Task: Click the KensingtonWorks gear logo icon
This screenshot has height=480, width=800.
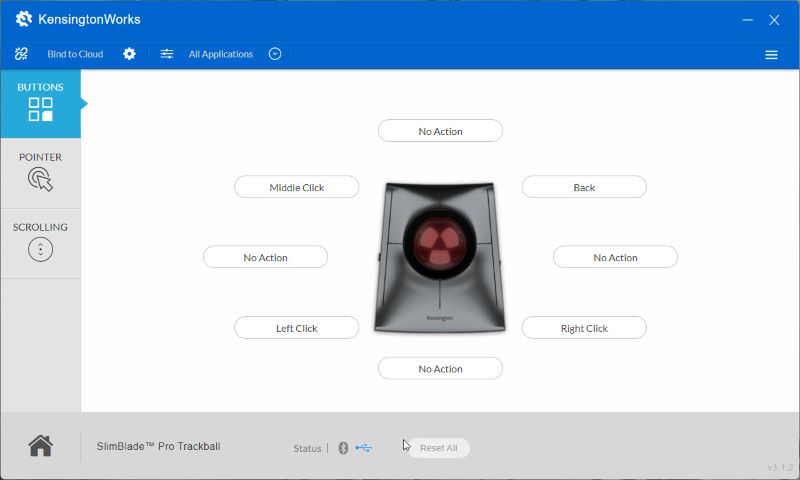Action: (23, 19)
